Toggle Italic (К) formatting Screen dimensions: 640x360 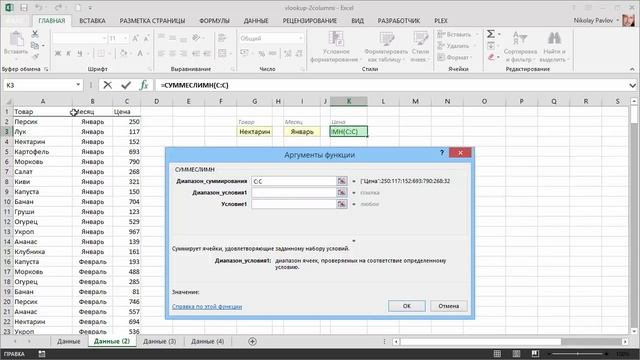(x=69, y=53)
